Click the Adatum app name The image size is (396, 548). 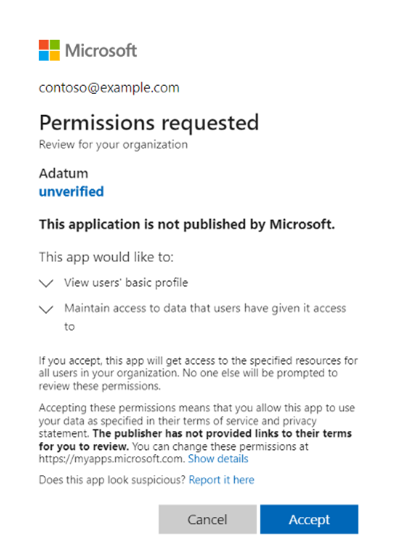point(64,173)
